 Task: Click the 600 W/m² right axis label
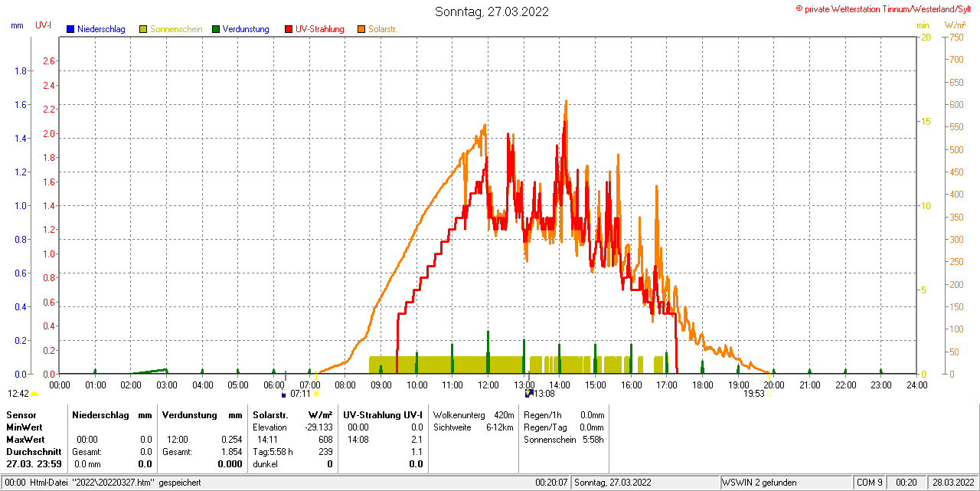pos(955,104)
